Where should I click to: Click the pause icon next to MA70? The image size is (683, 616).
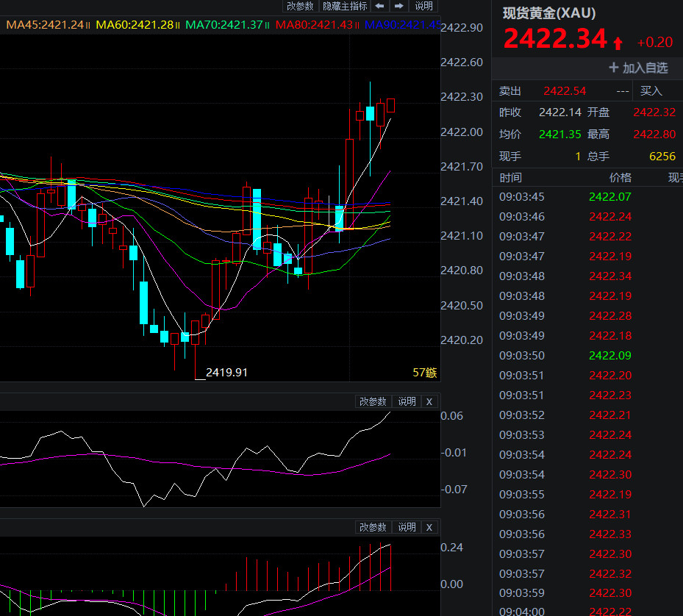pyautogui.click(x=268, y=25)
